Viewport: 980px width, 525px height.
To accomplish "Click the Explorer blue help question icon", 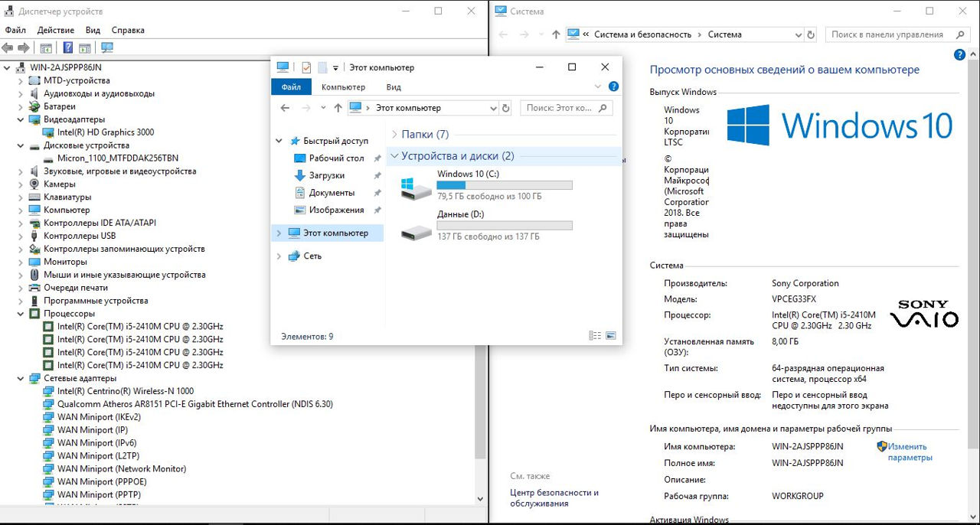I will [x=612, y=87].
